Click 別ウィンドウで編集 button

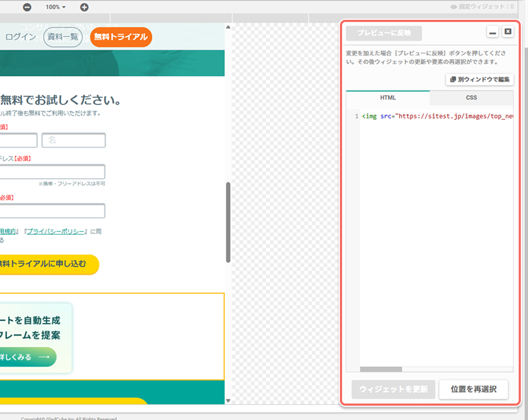[x=480, y=79]
